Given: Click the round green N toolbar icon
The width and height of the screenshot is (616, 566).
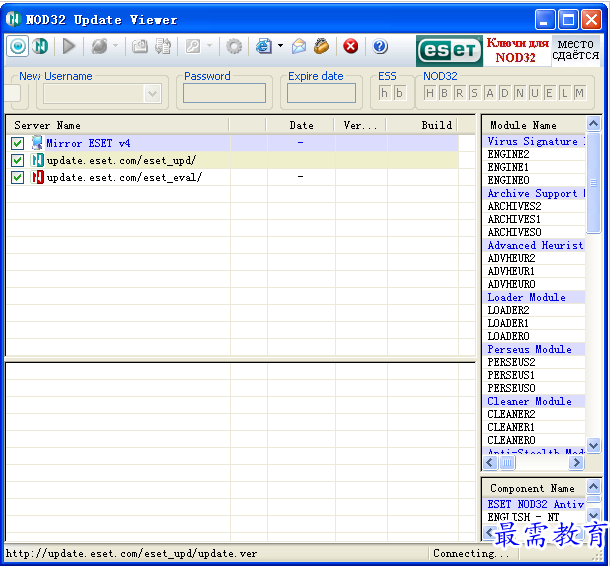Looking at the screenshot, I should (40, 46).
